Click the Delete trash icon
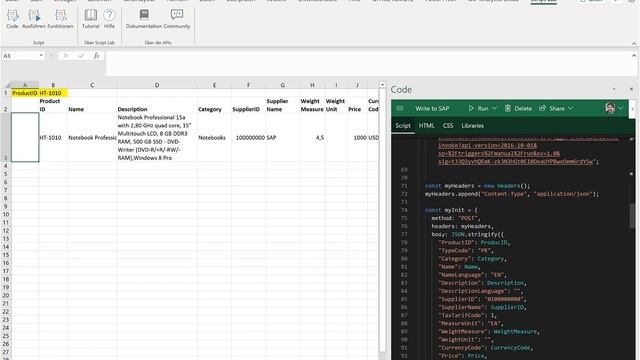The height and width of the screenshot is (360, 640). pyautogui.click(x=508, y=108)
